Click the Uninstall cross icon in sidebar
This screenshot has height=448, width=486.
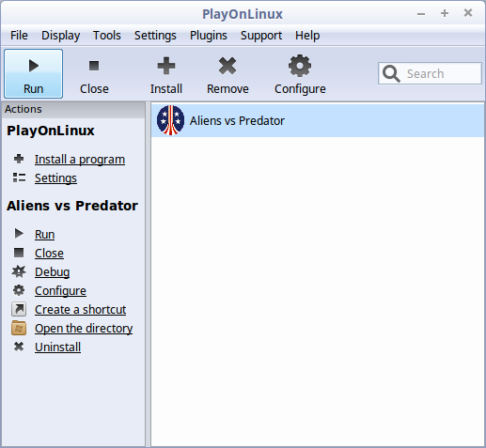[x=19, y=347]
